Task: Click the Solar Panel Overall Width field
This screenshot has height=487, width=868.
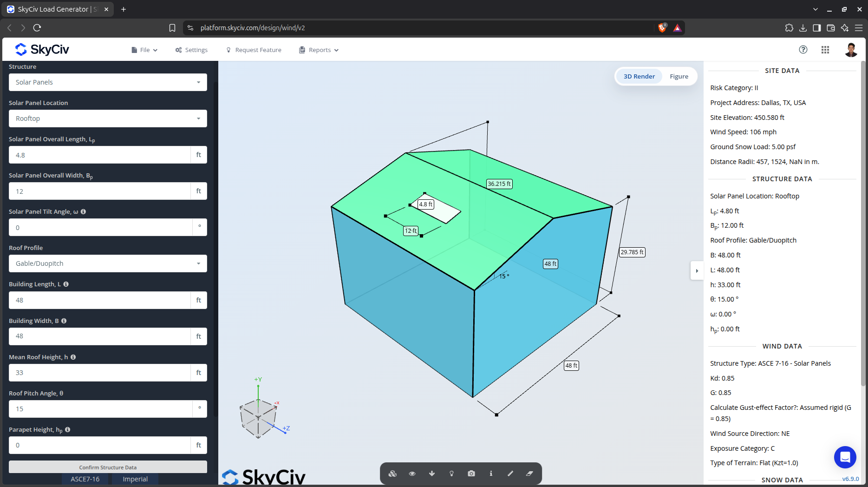Action: 99,191
